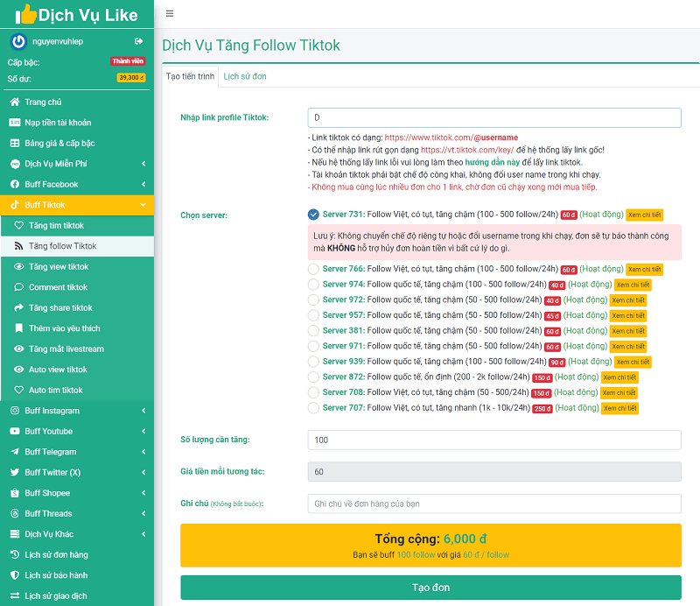Switch to Lịch sử đơn tab
Screen dimensions: 700x606
[x=245, y=76]
